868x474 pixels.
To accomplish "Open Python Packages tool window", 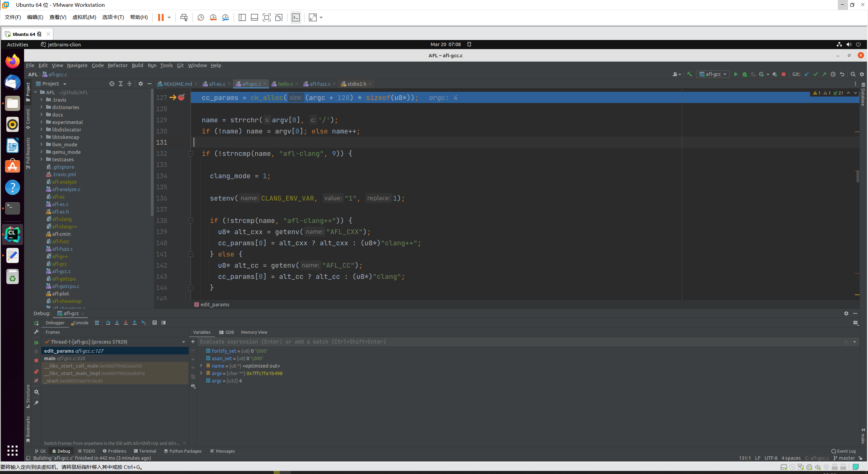I will pyautogui.click(x=183, y=451).
